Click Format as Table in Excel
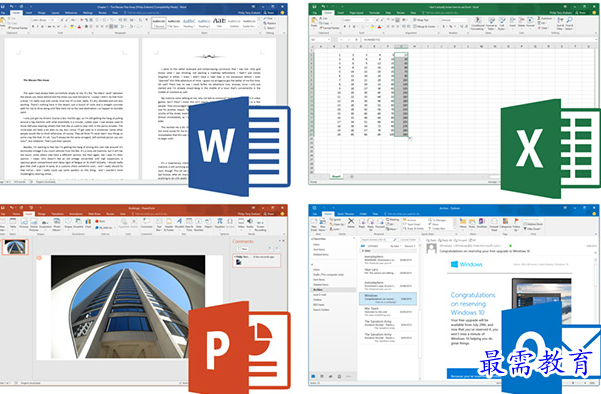 (x=491, y=24)
